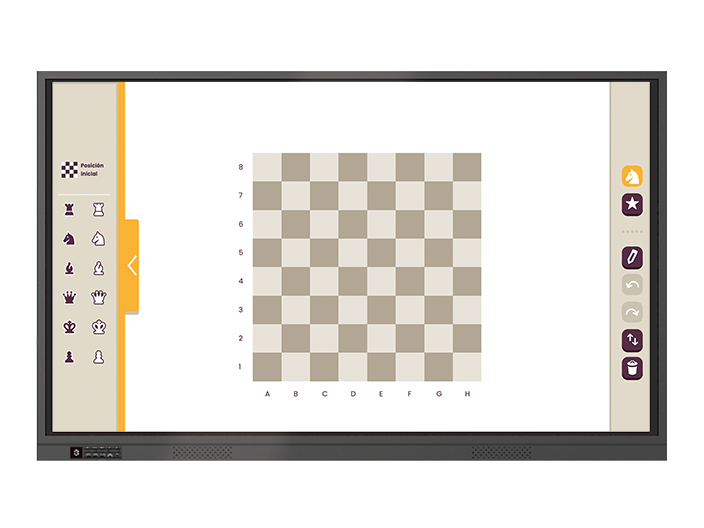Choose the white pawn piece
Viewport: 704px width, 528px height.
pyautogui.click(x=98, y=356)
